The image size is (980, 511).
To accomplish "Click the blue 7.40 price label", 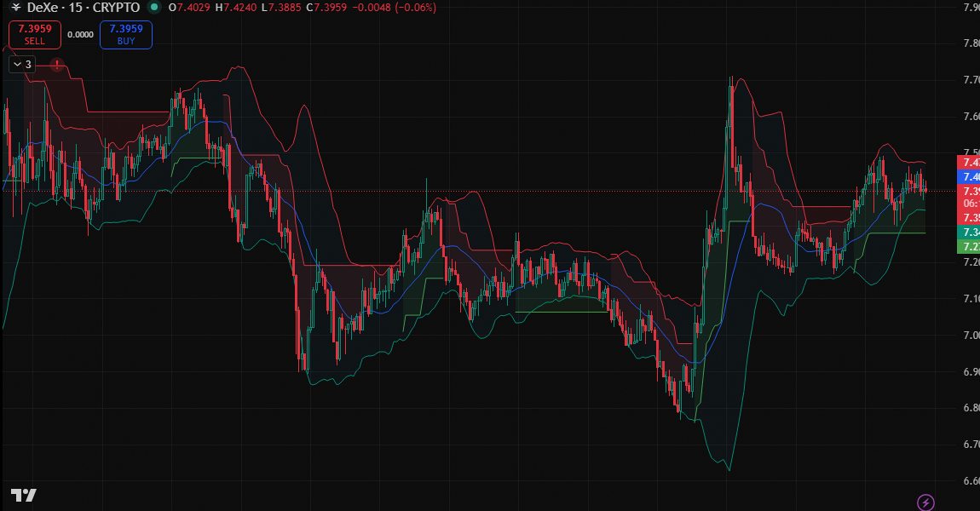I will [x=968, y=176].
